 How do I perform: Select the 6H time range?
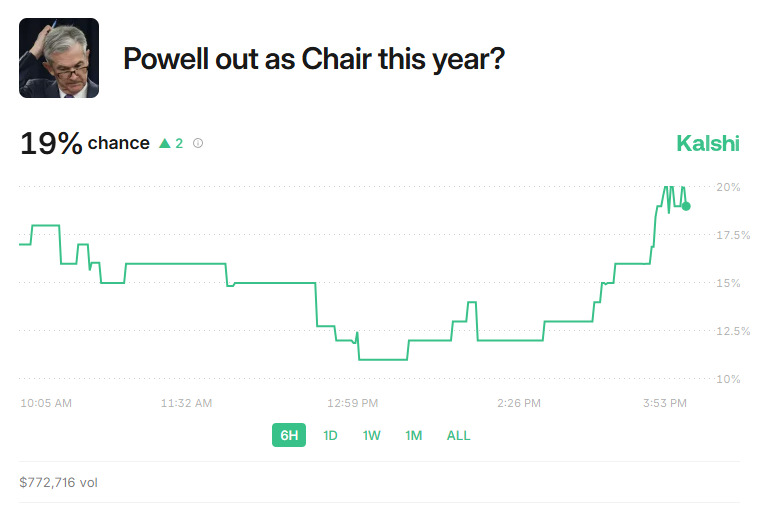point(289,435)
